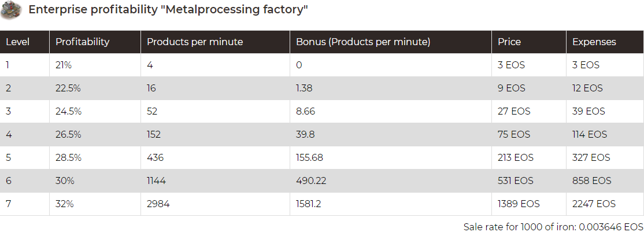Select the 155.68 bonus cell
This screenshot has height=232, width=644.
tap(391, 157)
